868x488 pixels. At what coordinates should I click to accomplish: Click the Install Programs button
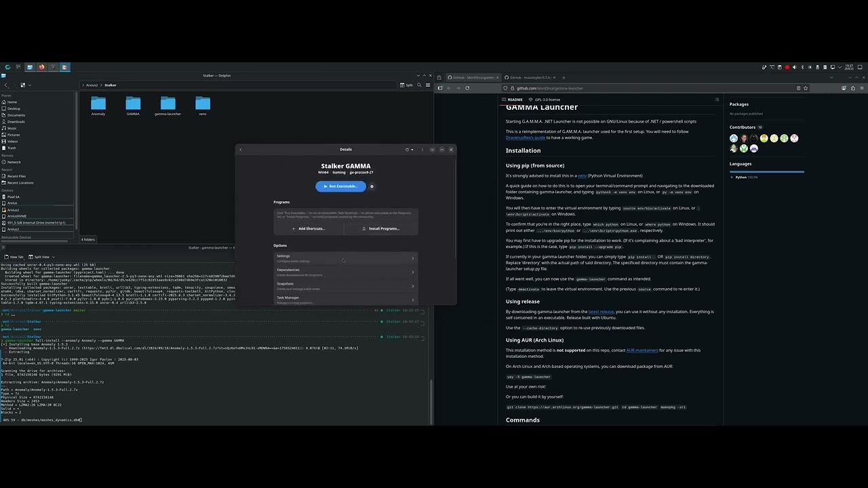point(381,228)
